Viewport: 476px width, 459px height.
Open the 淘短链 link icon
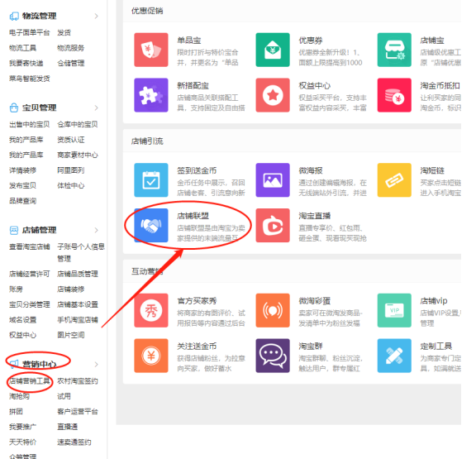pos(394,180)
